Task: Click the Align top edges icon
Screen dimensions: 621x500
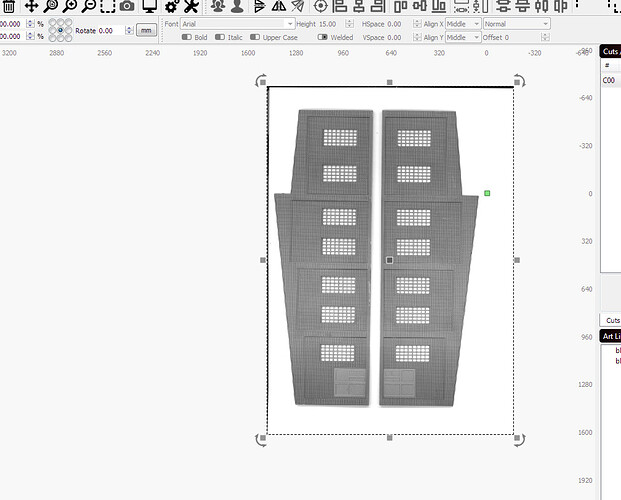Action: 400,6
